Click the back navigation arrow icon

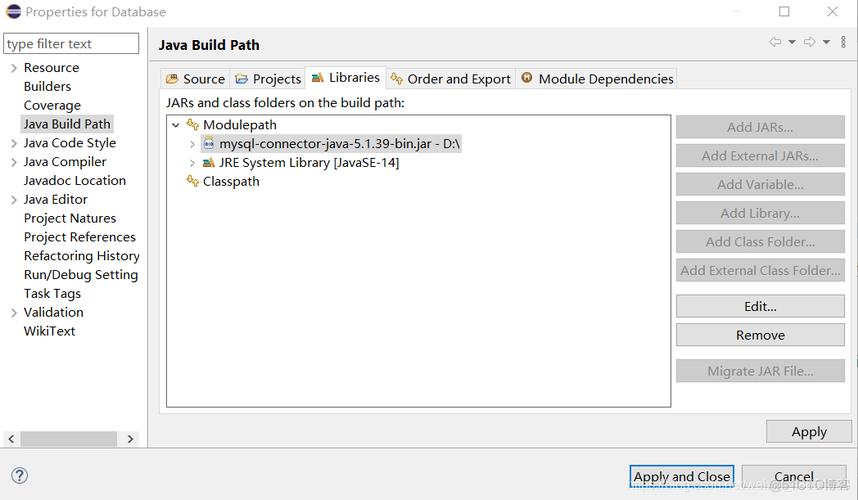point(775,42)
